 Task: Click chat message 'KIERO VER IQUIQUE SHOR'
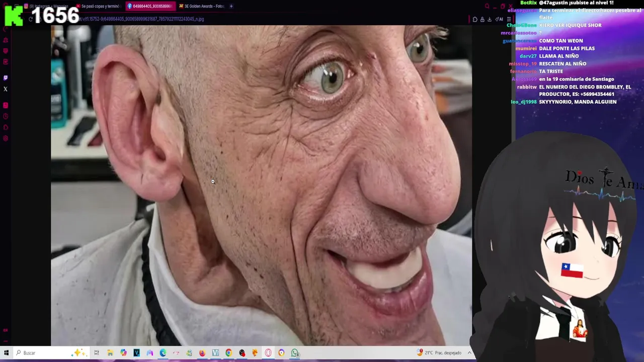tap(570, 25)
